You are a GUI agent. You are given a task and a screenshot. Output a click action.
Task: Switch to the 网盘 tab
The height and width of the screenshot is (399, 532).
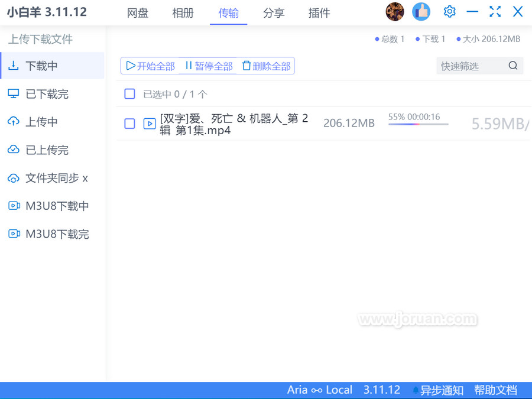point(138,13)
